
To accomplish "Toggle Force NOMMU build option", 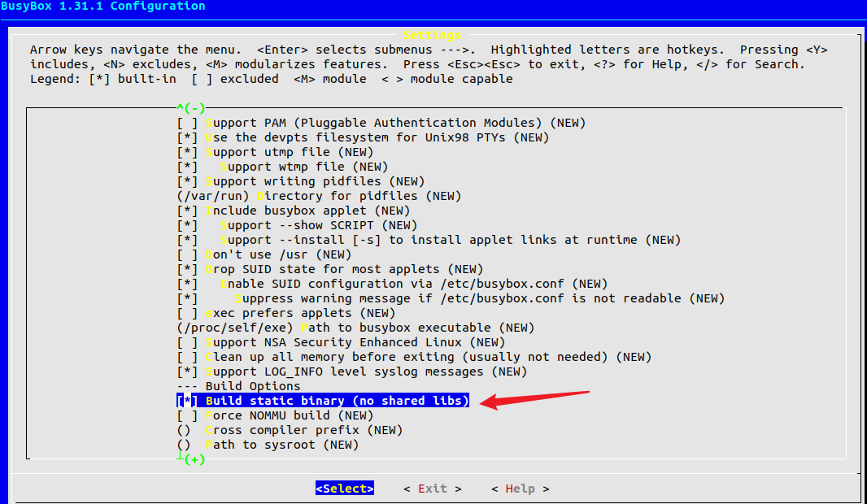I will pyautogui.click(x=275, y=415).
